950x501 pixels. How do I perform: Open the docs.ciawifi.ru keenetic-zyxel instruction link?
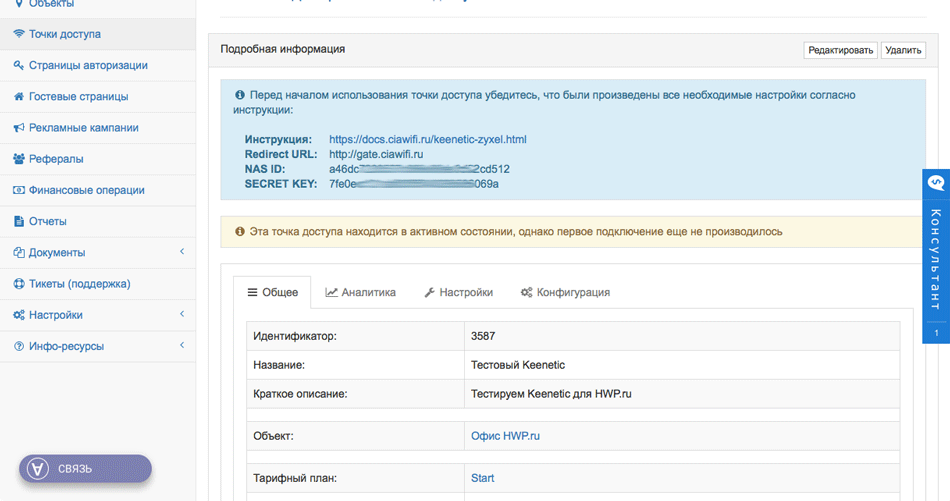(427, 139)
